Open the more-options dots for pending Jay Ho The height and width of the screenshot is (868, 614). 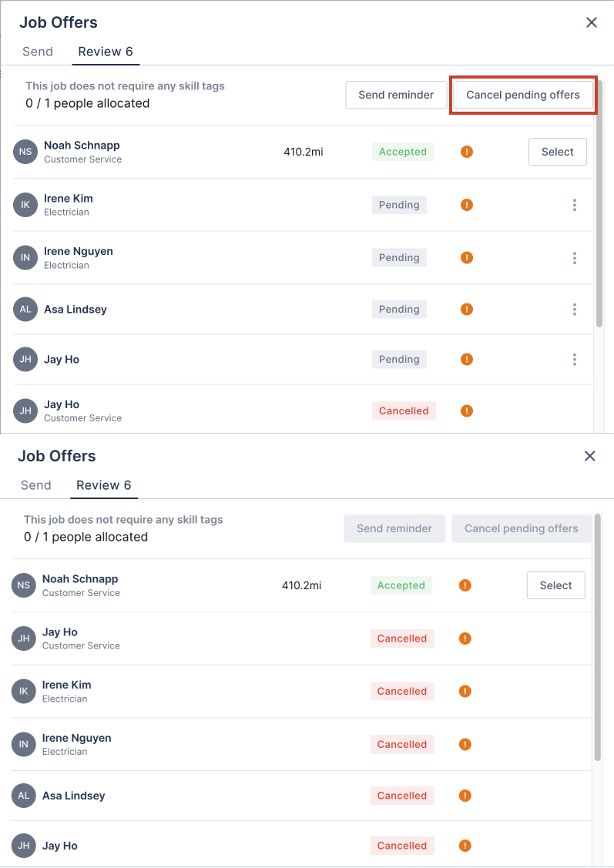tap(575, 360)
